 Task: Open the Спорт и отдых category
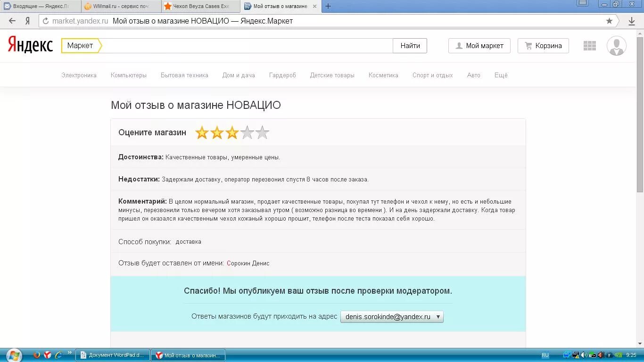coord(432,75)
